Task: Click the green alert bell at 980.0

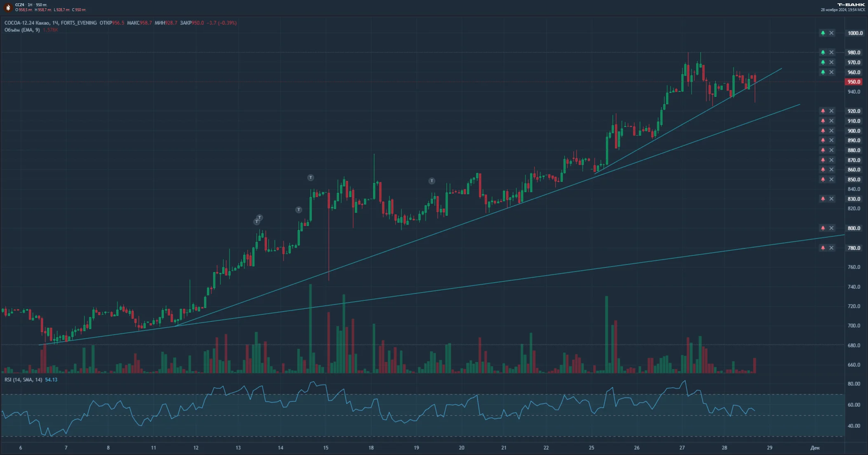Action: pos(823,52)
